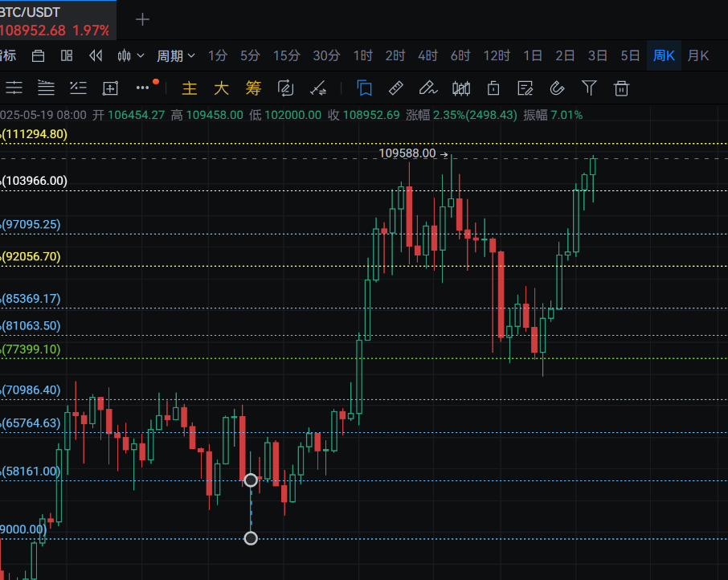The width and height of the screenshot is (728, 580).
Task: Click the 77399.10 green level label
Action: pos(31,349)
